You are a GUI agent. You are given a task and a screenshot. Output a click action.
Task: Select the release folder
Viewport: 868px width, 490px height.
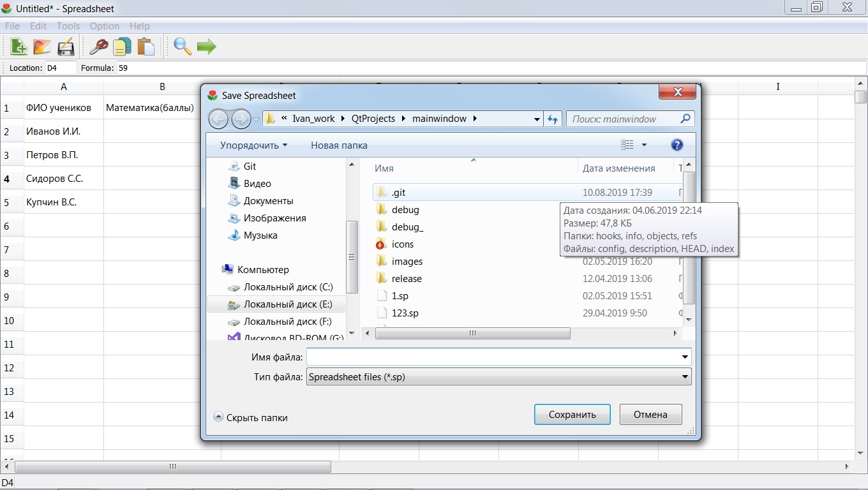(407, 278)
